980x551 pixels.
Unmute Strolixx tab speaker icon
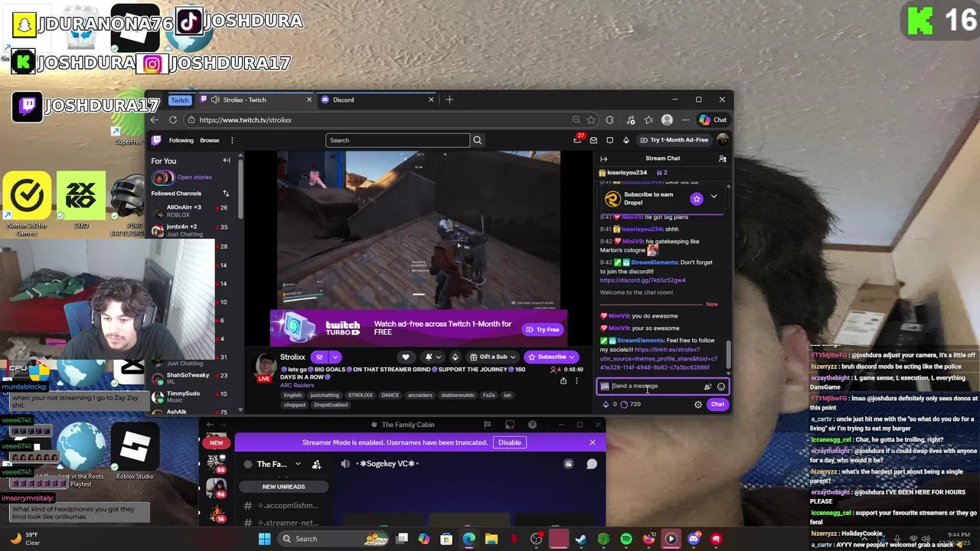[x=215, y=99]
